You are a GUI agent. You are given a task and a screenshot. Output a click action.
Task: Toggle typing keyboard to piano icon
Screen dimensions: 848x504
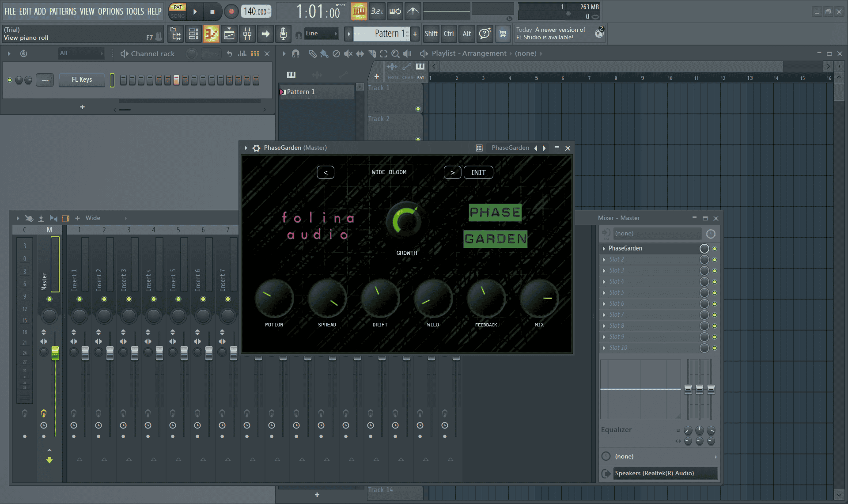click(359, 11)
